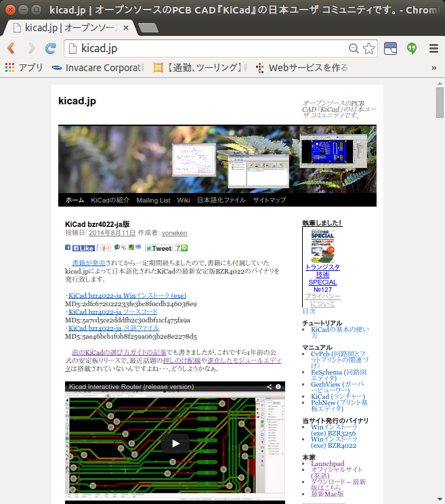The height and width of the screenshot is (504, 445).
Task: Open Winインストーラ (exe) BZR3256 link
Action: [x=334, y=430]
